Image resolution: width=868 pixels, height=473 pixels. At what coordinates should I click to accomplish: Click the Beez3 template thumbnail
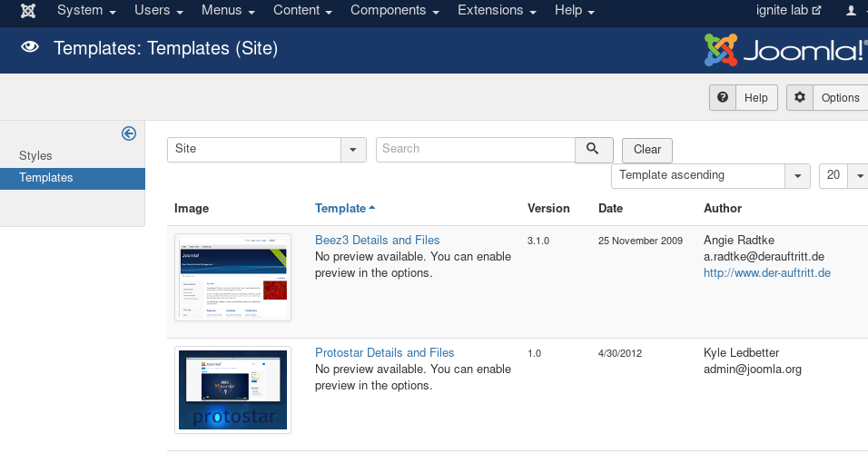(x=232, y=277)
